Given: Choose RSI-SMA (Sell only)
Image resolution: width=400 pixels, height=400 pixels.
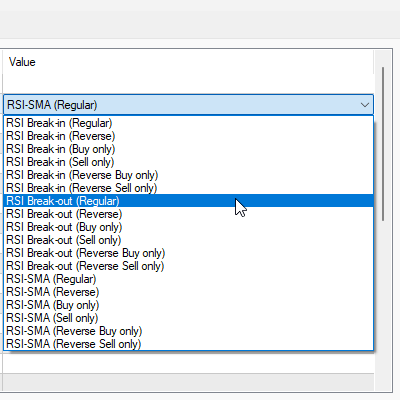Looking at the screenshot, I should click(189, 318).
